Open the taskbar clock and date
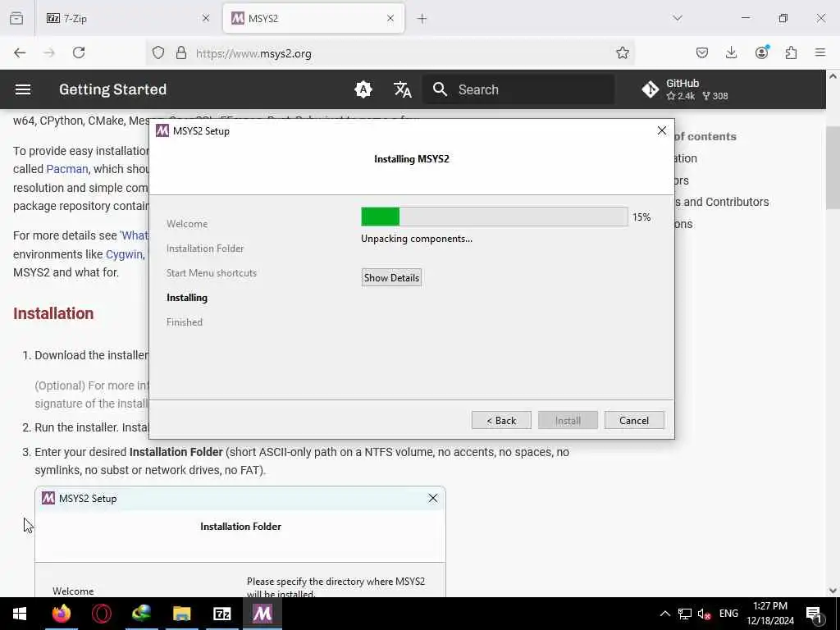Viewport: 840px width, 630px height. (770, 614)
